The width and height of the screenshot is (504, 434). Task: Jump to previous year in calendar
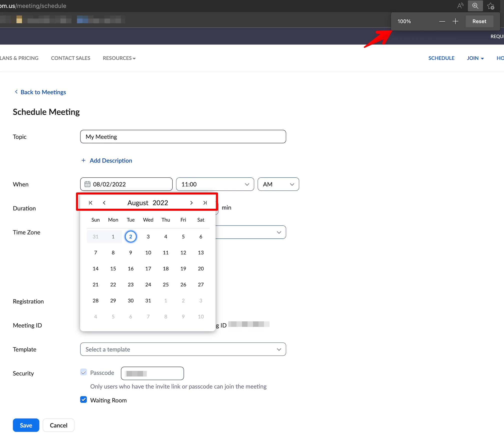click(x=90, y=203)
